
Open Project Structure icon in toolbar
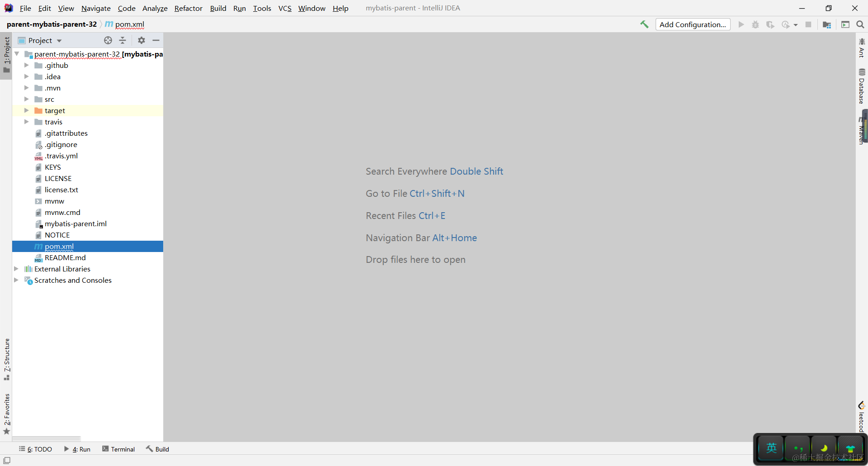pyautogui.click(x=827, y=24)
